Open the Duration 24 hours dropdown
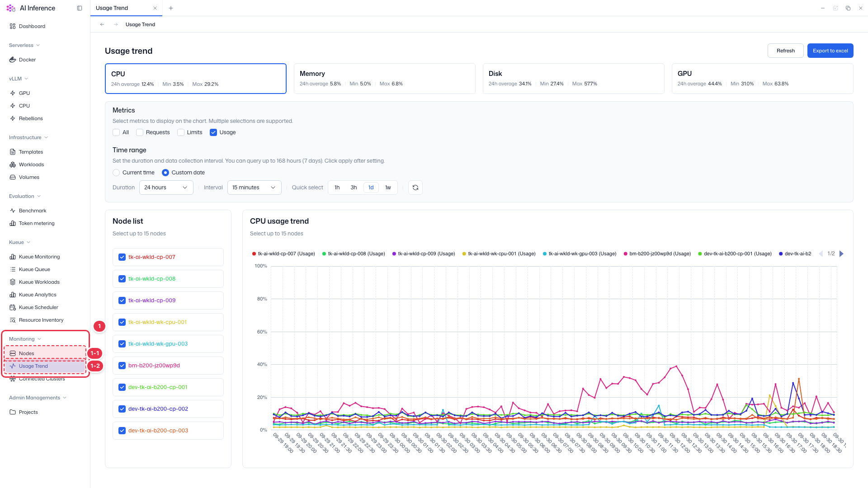This screenshot has height=488, width=868. [x=166, y=188]
